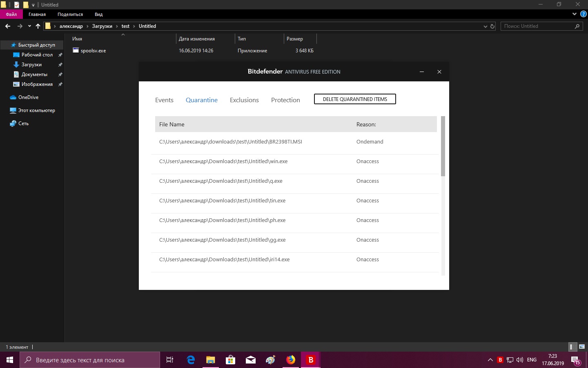Open the Events tab in Bitdefender
The image size is (588, 368).
pos(164,100)
